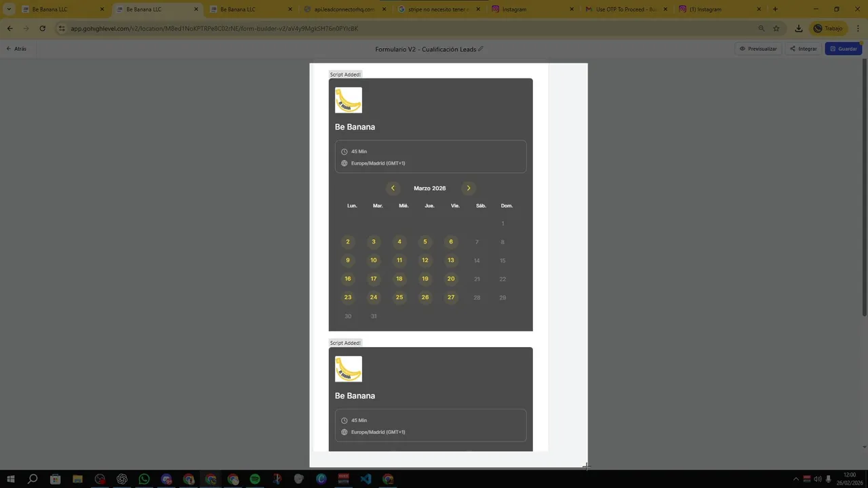Viewport: 868px width, 488px height.
Task: Select March 25 on the calendar
Action: pos(399,298)
